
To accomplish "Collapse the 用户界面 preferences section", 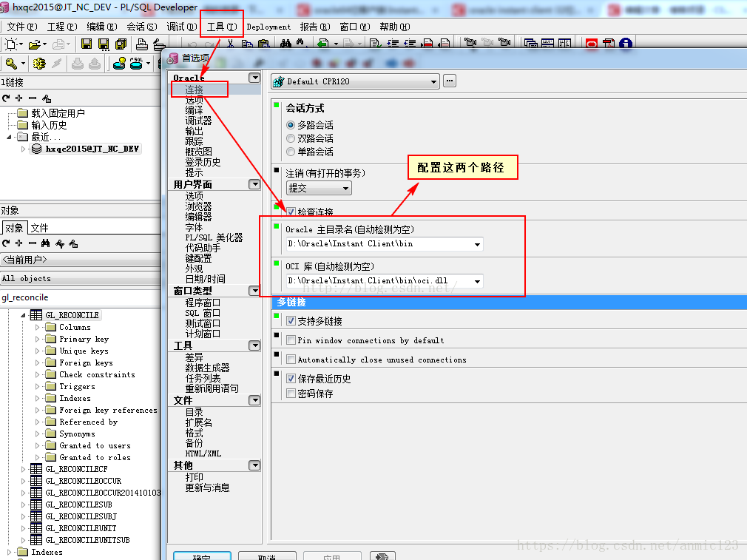I will [254, 184].
